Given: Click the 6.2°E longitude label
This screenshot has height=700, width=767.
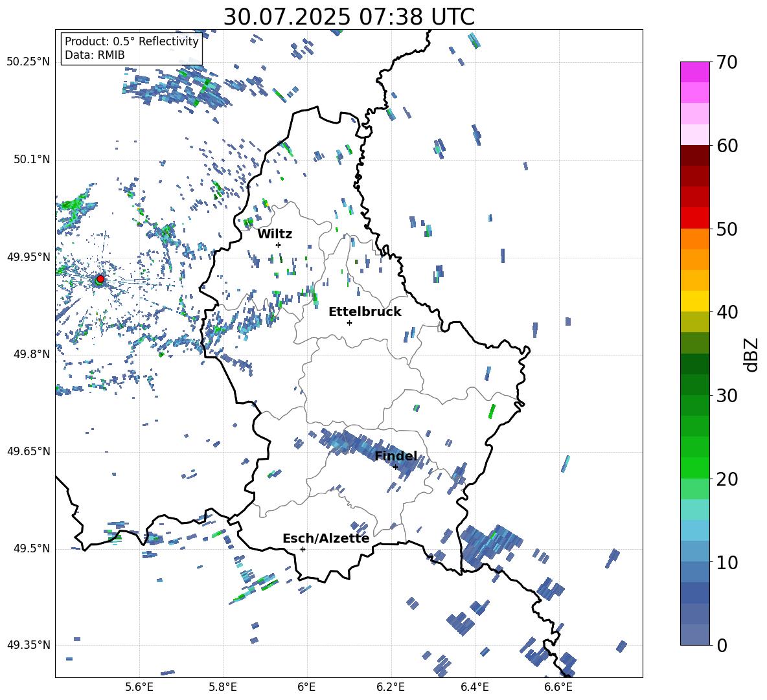Looking at the screenshot, I should coord(391,687).
